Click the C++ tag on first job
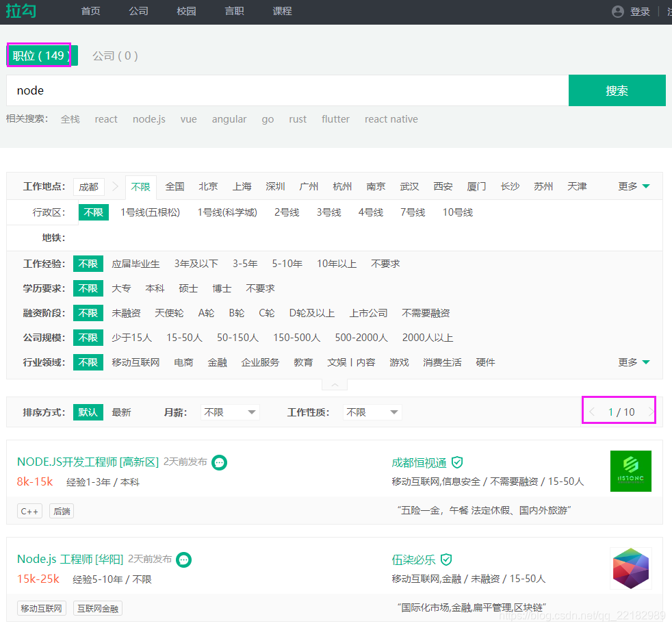672x628 pixels. 29,512
